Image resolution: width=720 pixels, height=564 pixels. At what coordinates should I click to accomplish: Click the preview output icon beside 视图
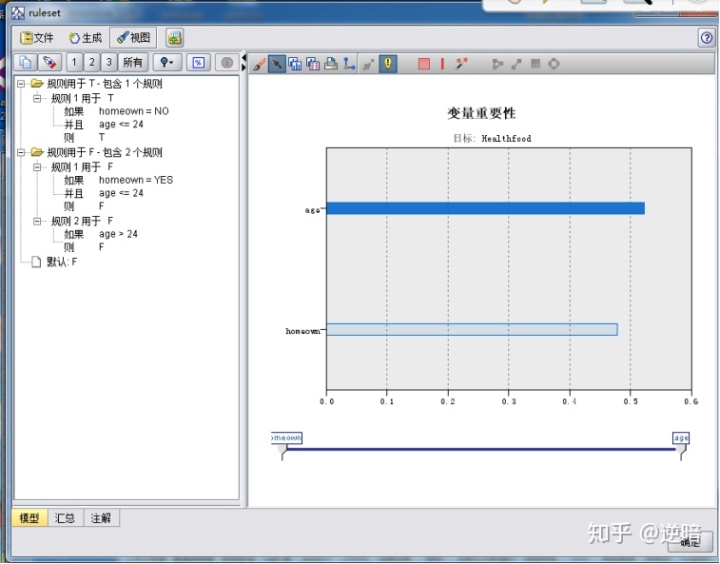174,38
